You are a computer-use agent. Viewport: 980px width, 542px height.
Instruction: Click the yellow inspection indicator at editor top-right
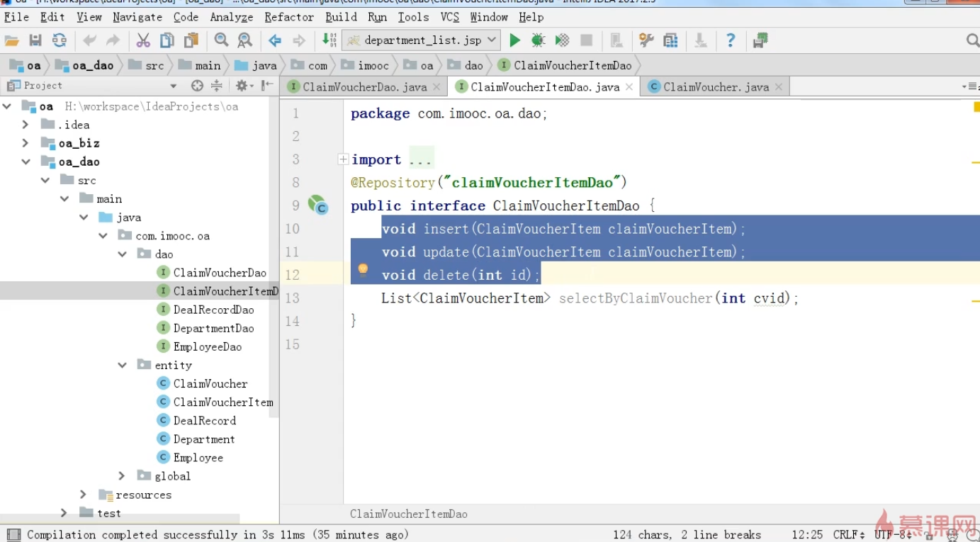[976, 107]
